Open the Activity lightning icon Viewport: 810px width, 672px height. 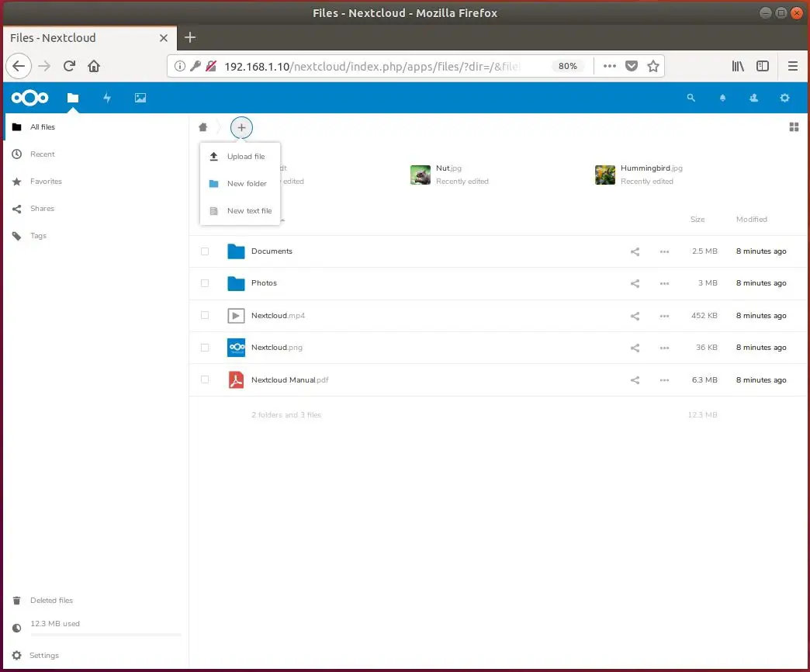(107, 98)
